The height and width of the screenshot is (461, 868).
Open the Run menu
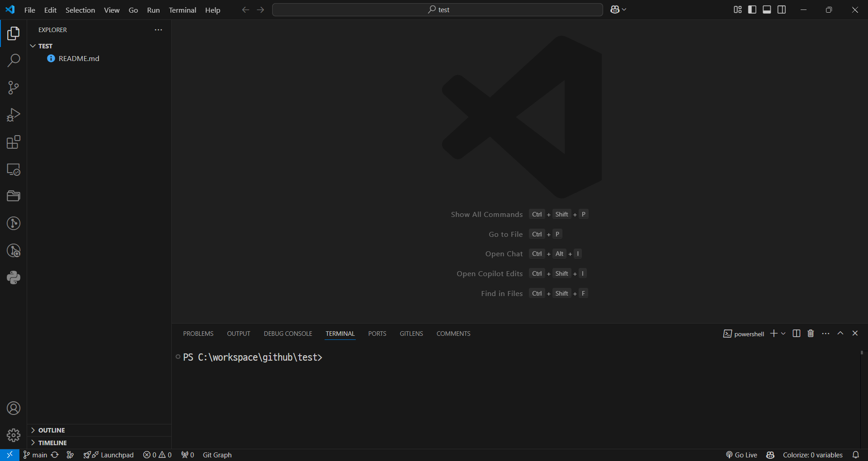pyautogui.click(x=153, y=10)
